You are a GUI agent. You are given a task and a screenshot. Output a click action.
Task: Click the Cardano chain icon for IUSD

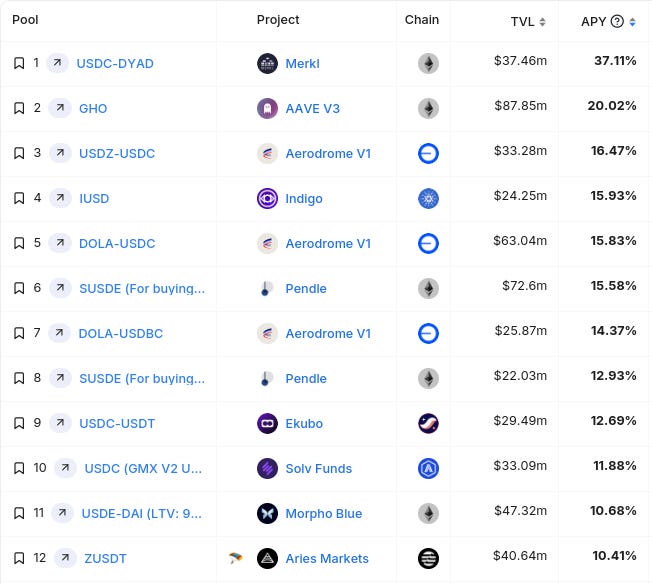click(x=428, y=198)
